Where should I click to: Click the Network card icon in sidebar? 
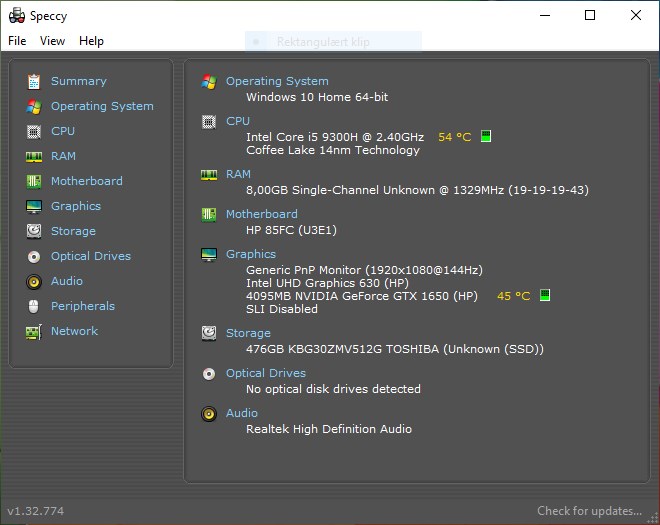click(x=34, y=332)
